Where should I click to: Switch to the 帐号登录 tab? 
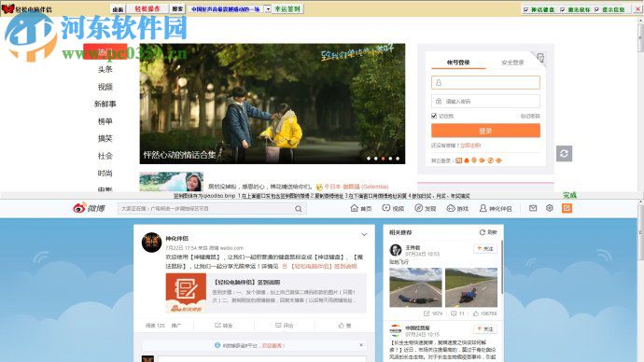pos(458,63)
